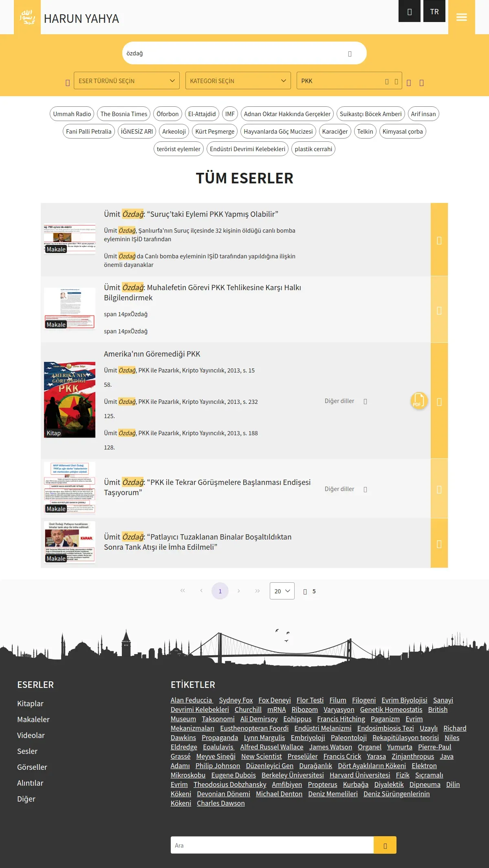This screenshot has height=868, width=489.
Task: Open Muhalefetin Görevi PKK Tehlikesine article
Action: [203, 293]
